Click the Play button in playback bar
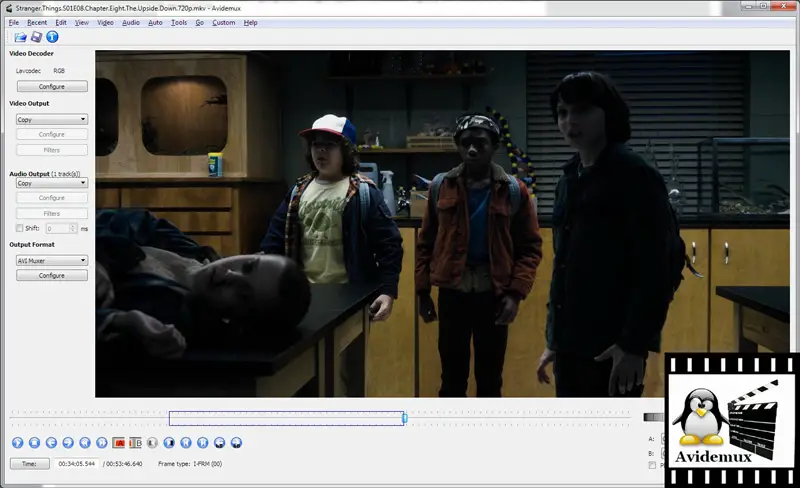The image size is (800, 488). point(18,443)
